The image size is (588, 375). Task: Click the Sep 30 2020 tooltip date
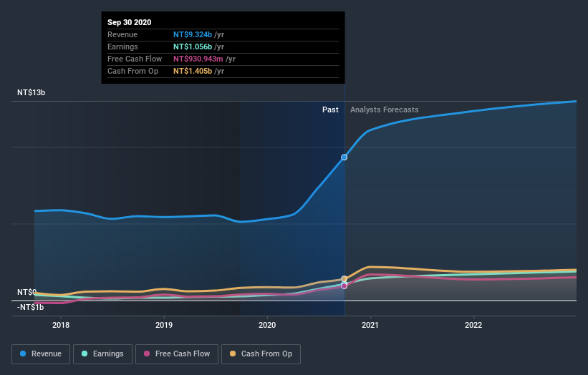coord(130,22)
